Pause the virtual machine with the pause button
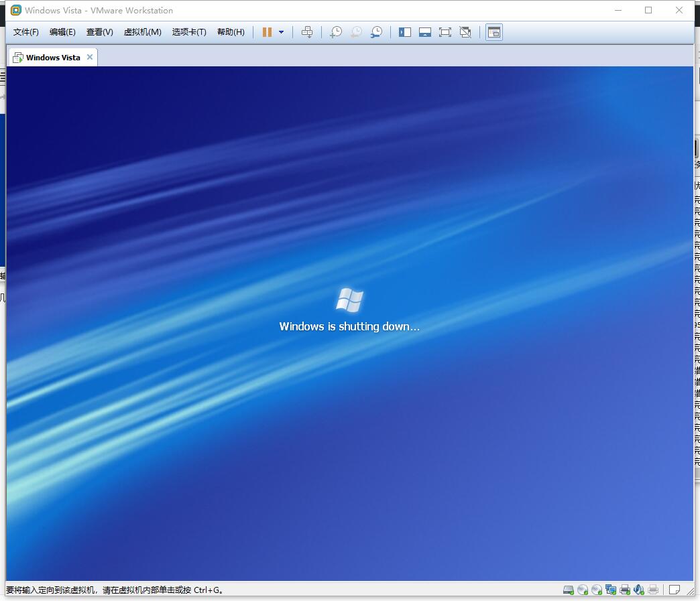Viewport: 700px width, 601px height. pos(267,32)
